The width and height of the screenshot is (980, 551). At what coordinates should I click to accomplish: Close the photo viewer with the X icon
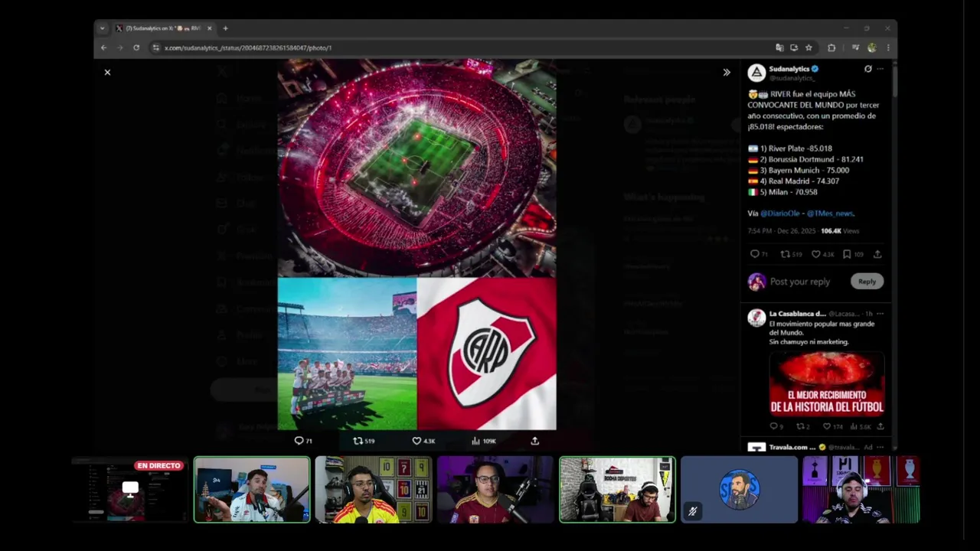point(107,72)
